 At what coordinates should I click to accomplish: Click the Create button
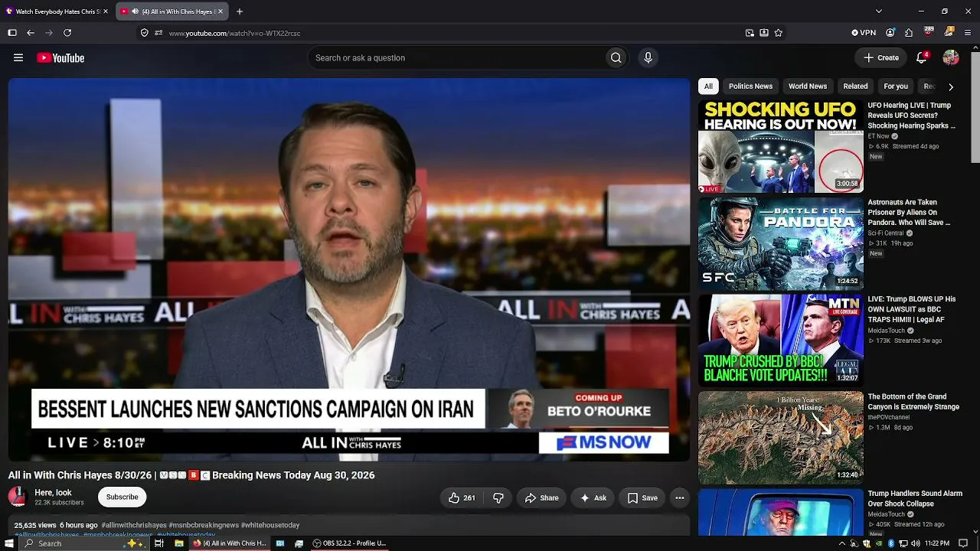coord(881,58)
